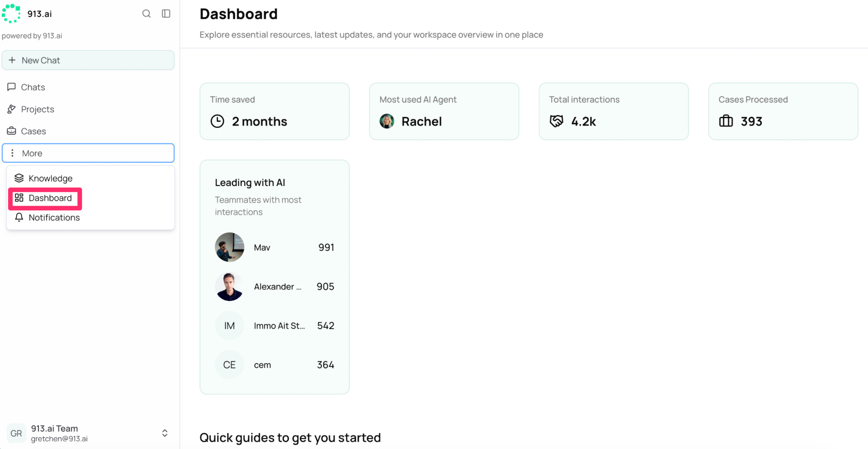Collapse sidebar with the panel toggle icon
The image size is (868, 449).
166,14
